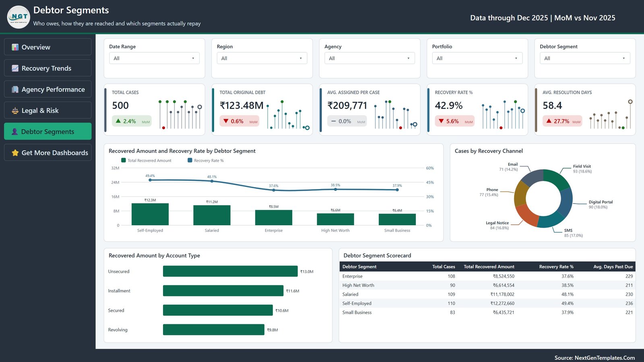Click the NGT logo in header

point(19,17)
